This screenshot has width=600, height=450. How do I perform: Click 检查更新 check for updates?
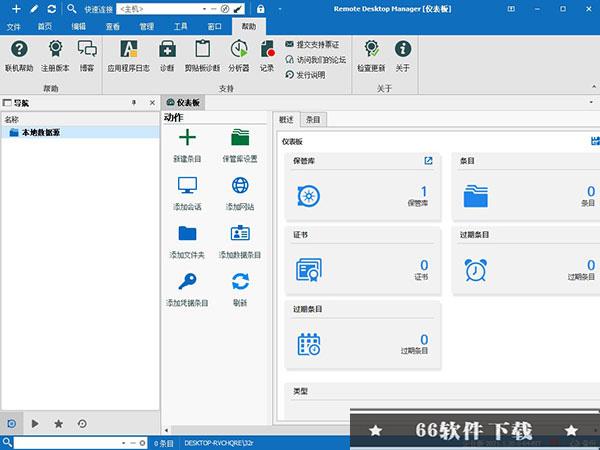371,56
